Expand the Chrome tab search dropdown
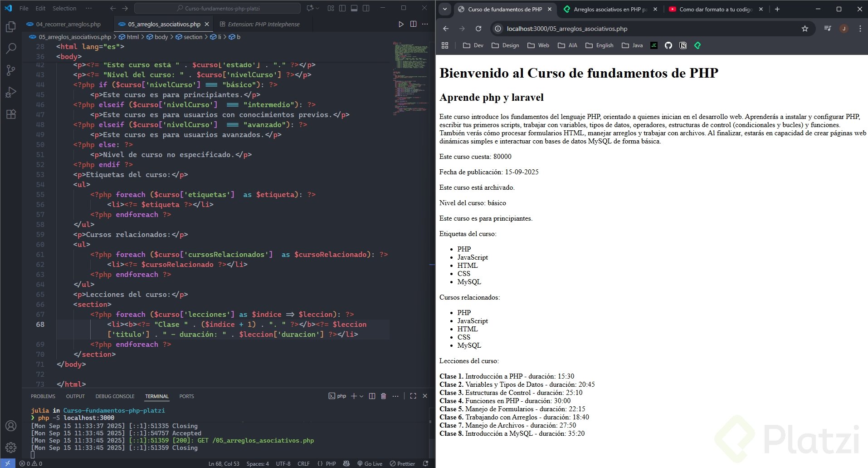Image resolution: width=868 pixels, height=468 pixels. [x=445, y=9]
